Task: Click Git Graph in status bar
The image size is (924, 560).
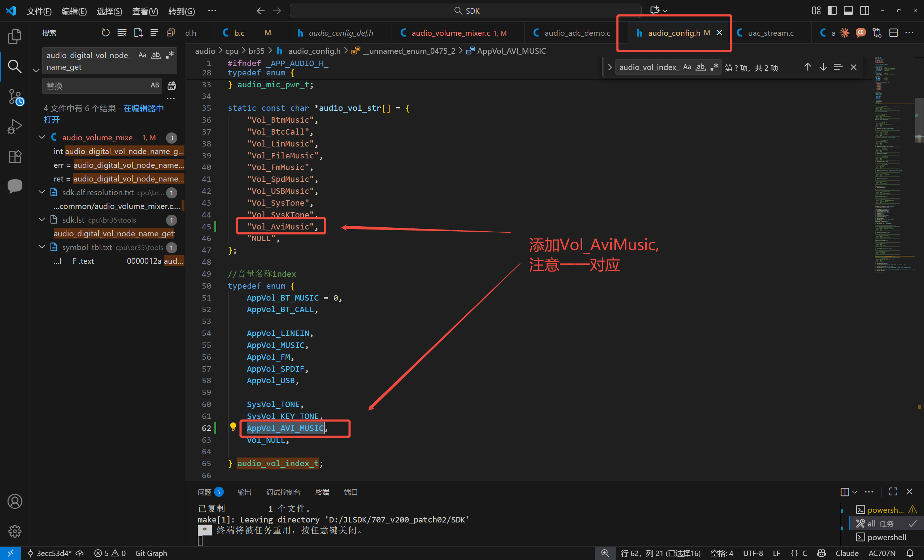Action: (x=151, y=553)
